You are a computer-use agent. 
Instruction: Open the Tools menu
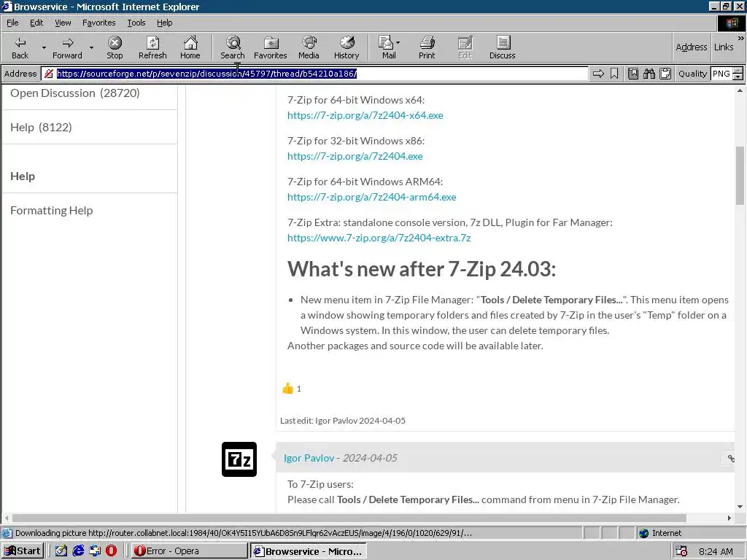(x=136, y=23)
